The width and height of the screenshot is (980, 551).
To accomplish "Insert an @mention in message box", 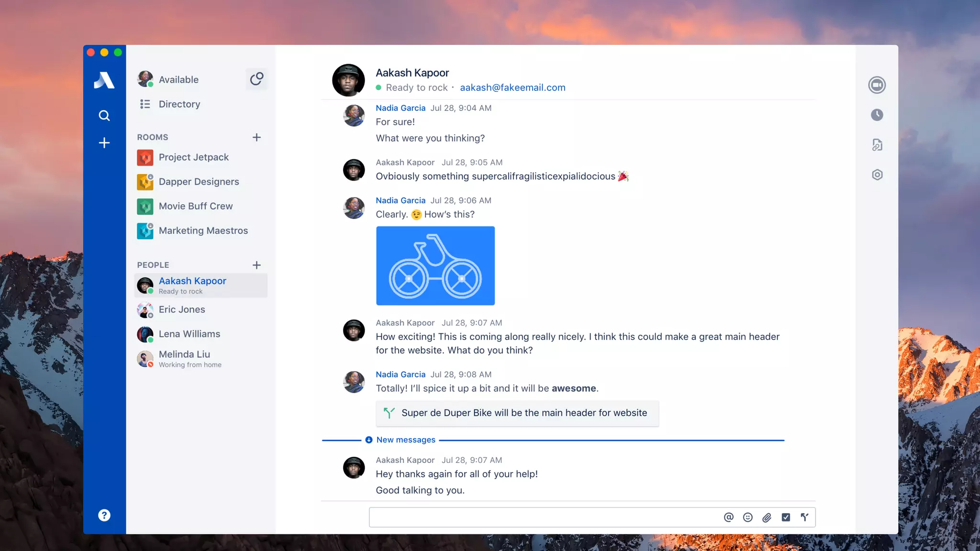I will click(x=728, y=517).
